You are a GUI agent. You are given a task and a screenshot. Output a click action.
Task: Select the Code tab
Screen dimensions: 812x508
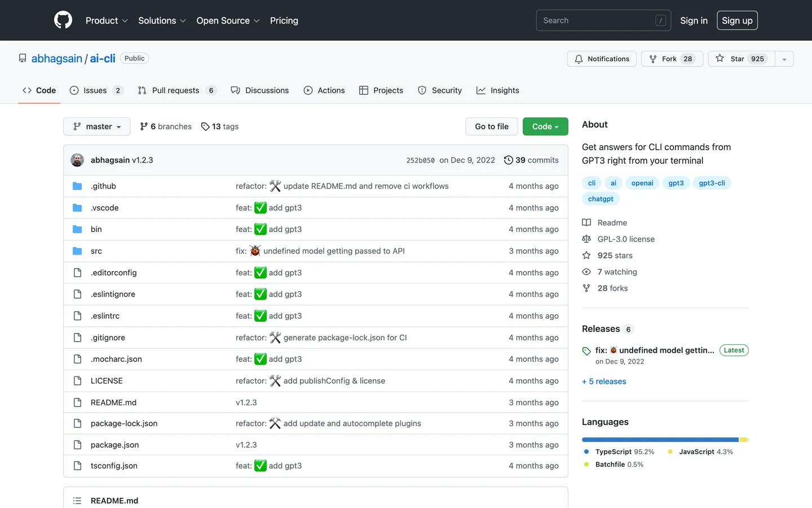tap(39, 90)
